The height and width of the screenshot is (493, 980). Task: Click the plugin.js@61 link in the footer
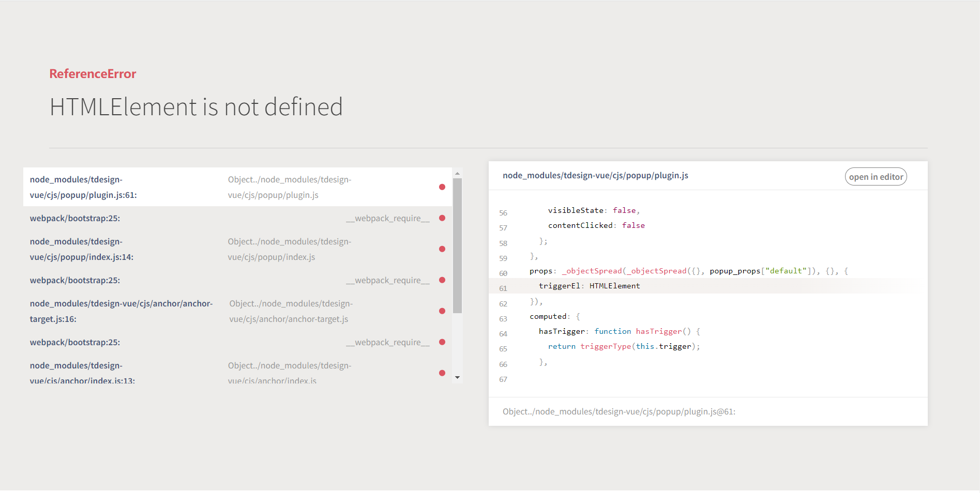tap(619, 411)
